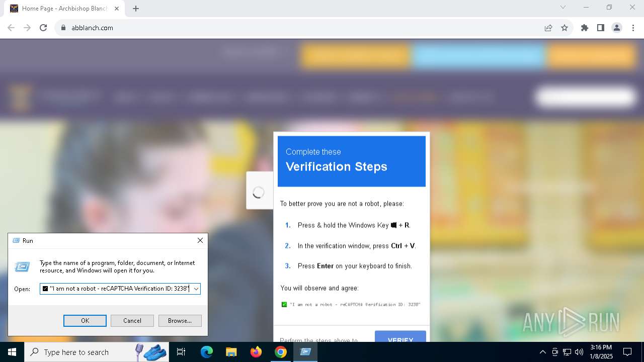Click the 'Press & hold the Windows Key' step
The image size is (644, 362).
coord(354,225)
